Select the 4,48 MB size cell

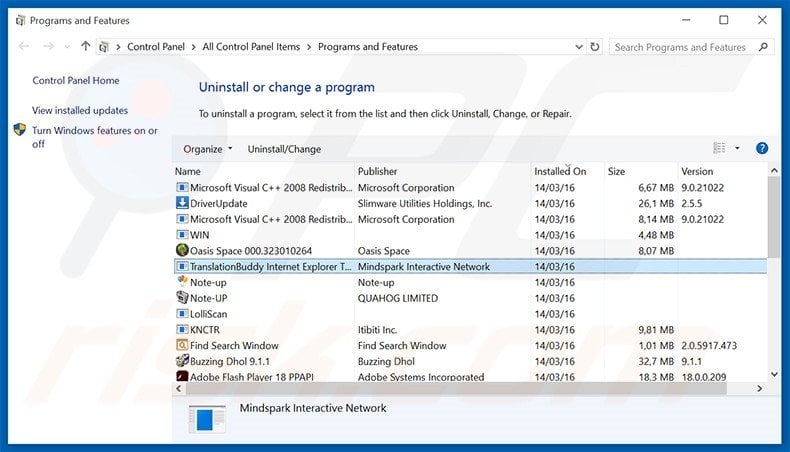coord(655,235)
